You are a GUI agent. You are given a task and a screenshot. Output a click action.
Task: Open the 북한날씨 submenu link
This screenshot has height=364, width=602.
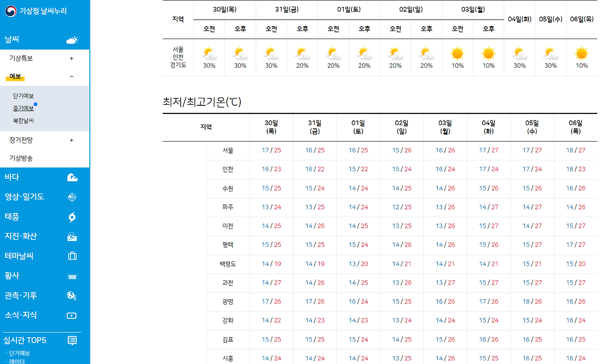tap(24, 120)
